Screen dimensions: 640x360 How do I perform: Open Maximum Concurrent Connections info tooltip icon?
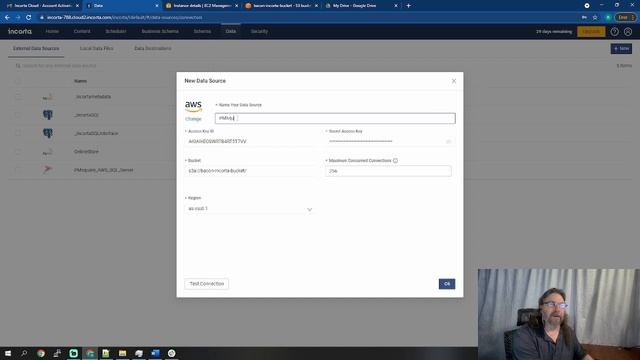tap(395, 160)
